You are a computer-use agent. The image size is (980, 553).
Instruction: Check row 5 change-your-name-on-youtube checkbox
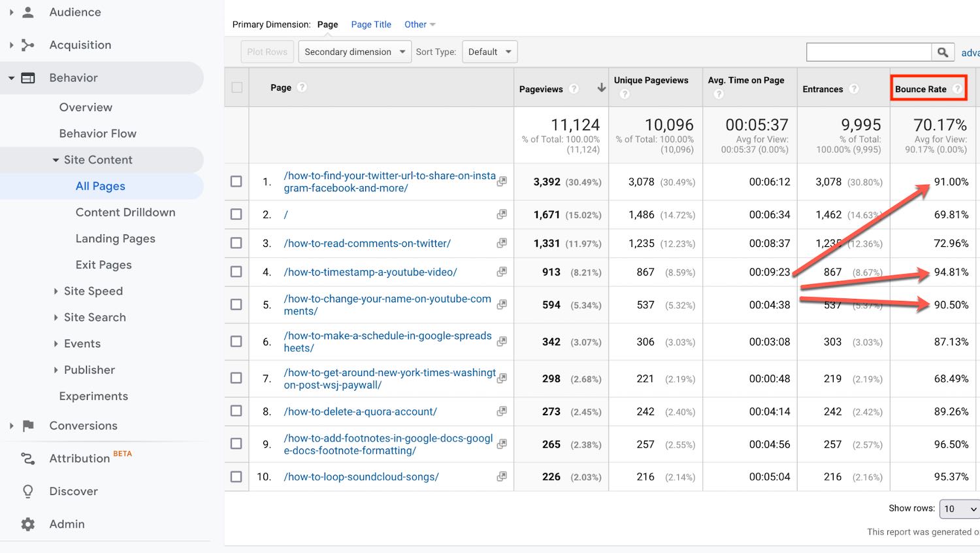pyautogui.click(x=237, y=304)
